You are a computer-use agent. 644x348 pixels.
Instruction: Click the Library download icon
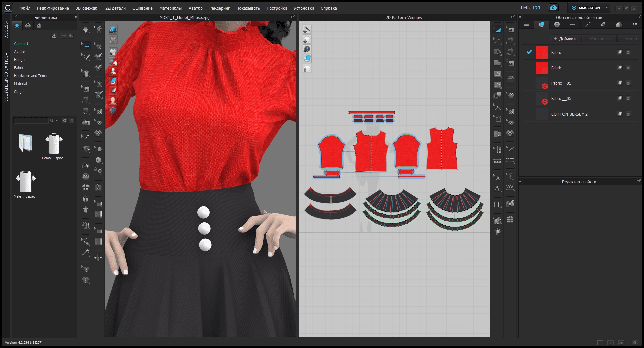coord(54,36)
